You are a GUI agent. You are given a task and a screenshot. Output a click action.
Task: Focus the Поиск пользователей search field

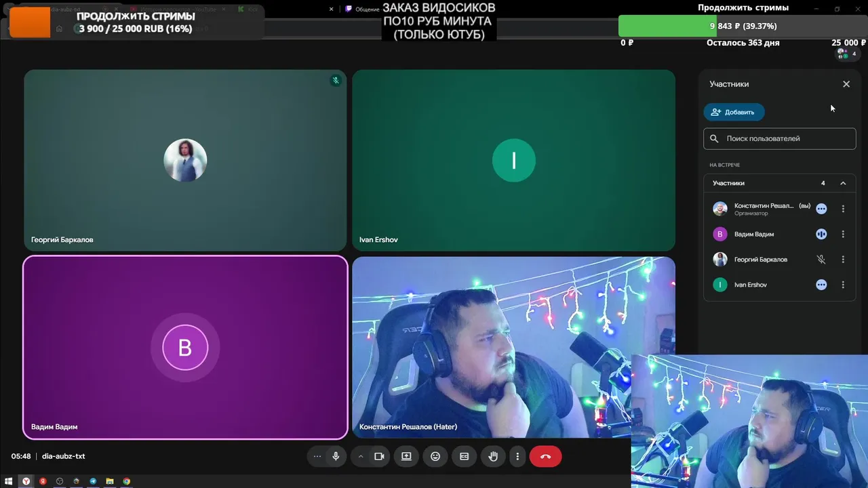pos(780,138)
